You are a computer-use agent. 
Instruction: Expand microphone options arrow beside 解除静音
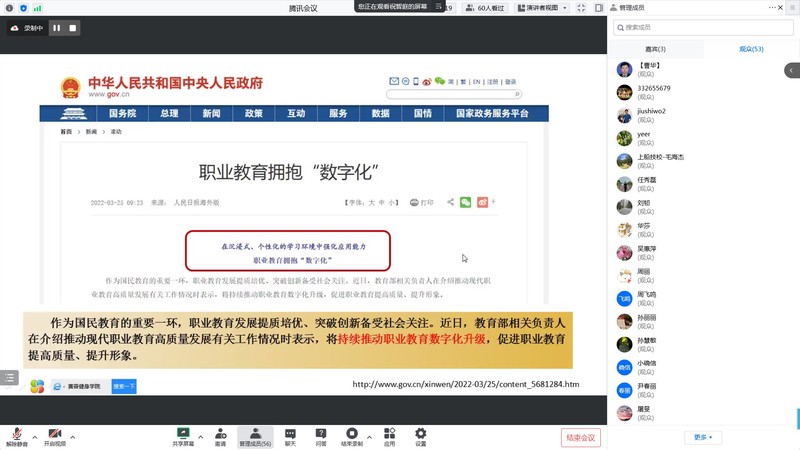35,436
